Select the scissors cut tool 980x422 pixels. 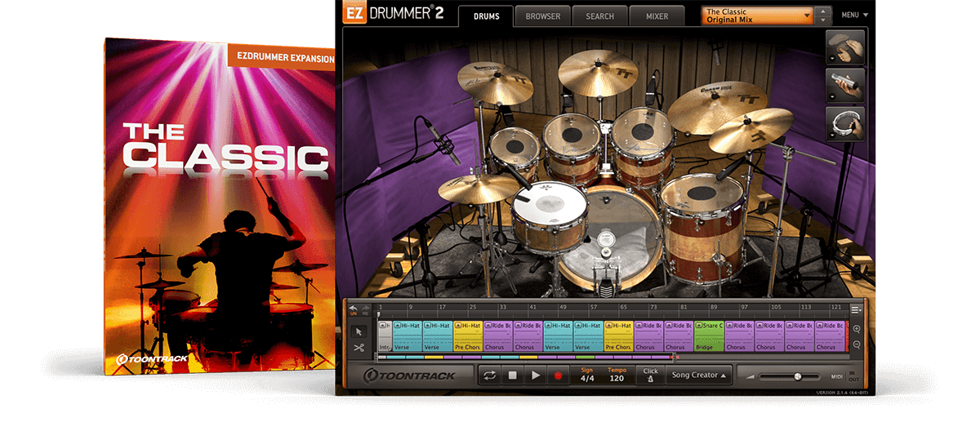(x=359, y=348)
